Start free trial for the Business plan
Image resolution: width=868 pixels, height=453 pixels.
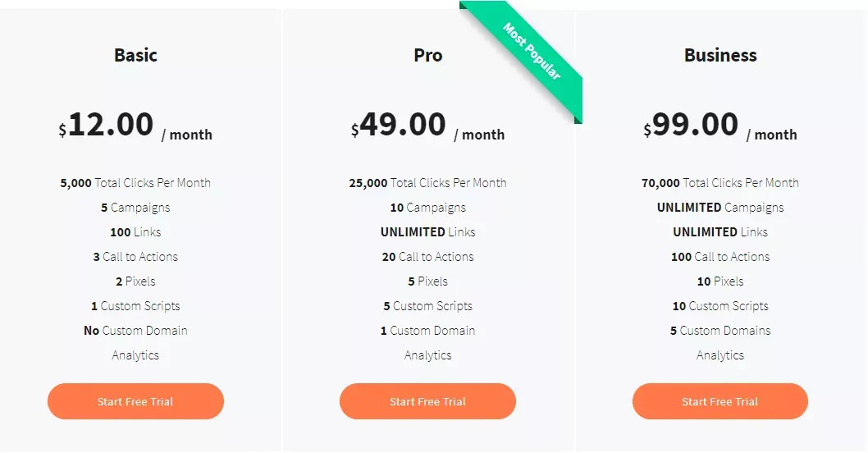point(720,401)
